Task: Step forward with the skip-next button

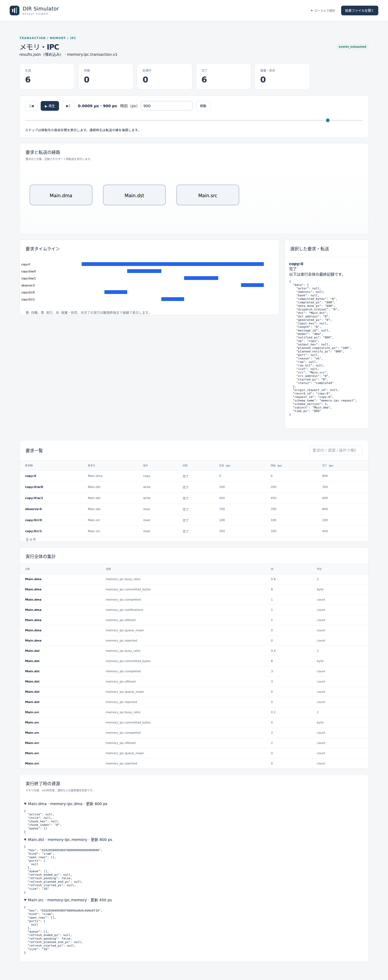Action: [x=68, y=106]
